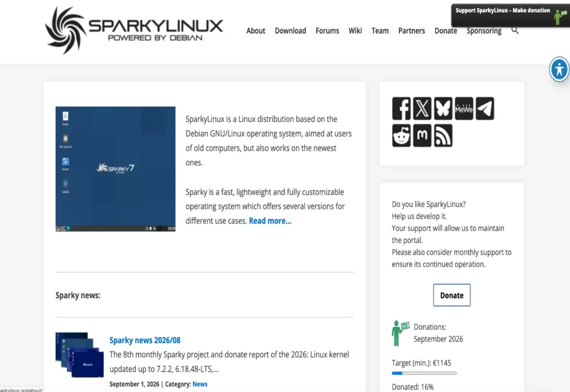Open the Mastodon social icon
Image resolution: width=570 pixels, height=392 pixels.
tap(422, 136)
